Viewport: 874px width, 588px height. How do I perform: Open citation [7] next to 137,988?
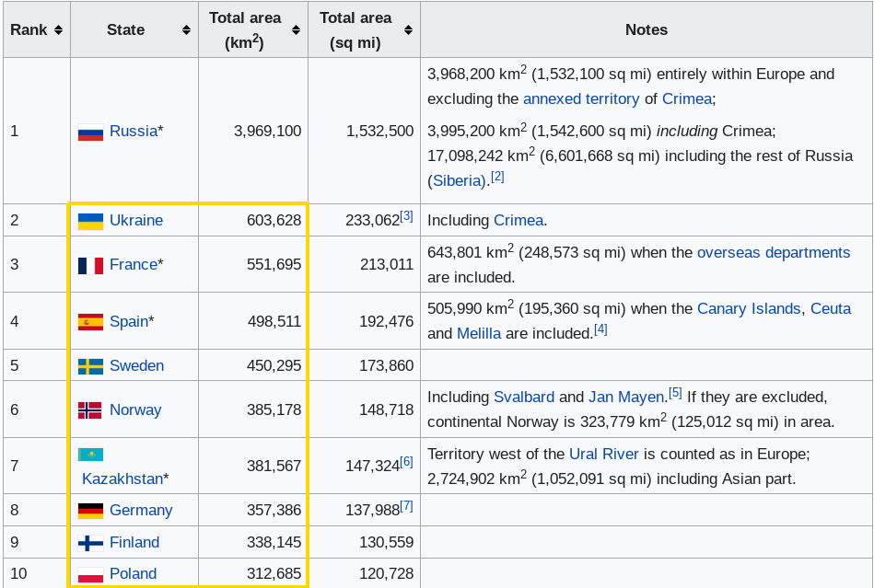tap(406, 505)
